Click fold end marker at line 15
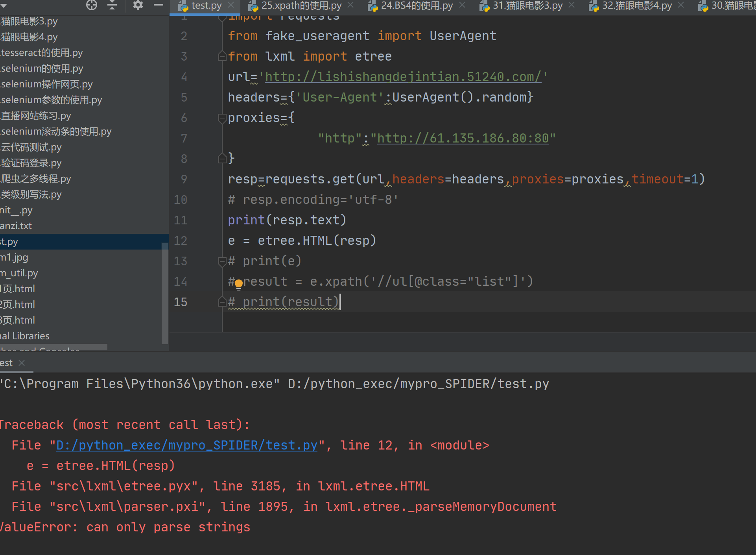Screen dimensions: 756x555 pyautogui.click(x=222, y=302)
